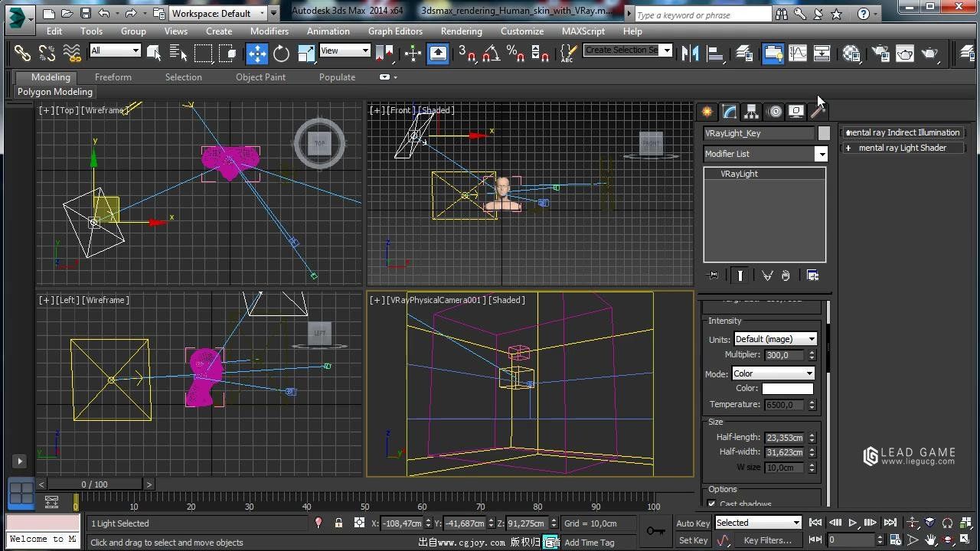Click the Set Key button
Image resolution: width=980 pixels, height=551 pixels.
point(693,540)
